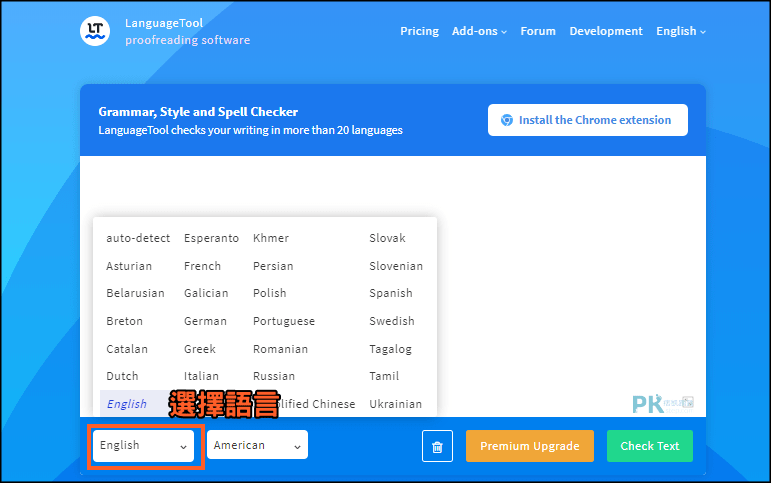Click the LanguageTool proofreading software title
The width and height of the screenshot is (771, 483).
[x=187, y=31]
